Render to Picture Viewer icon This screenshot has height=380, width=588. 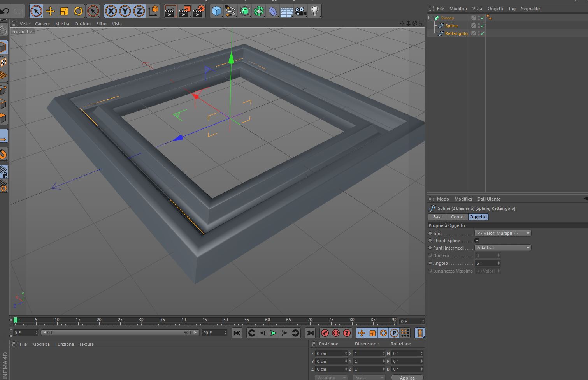(184, 11)
